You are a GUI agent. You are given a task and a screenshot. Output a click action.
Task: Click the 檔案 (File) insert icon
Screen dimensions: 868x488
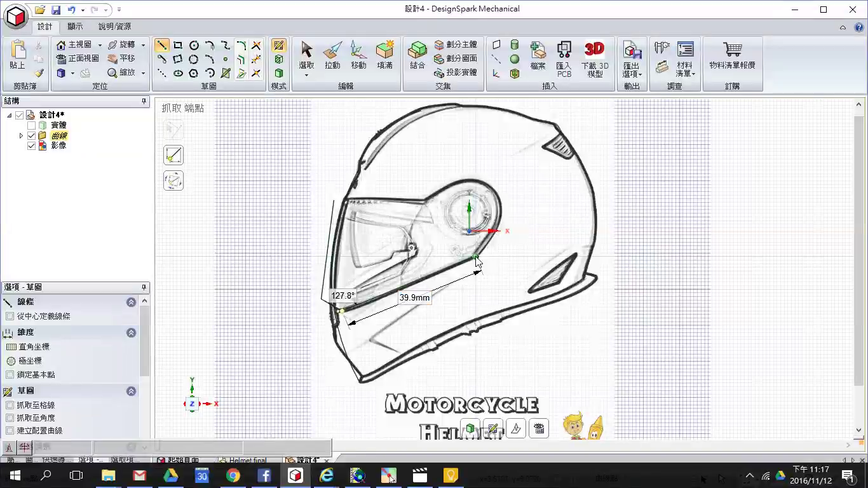pos(538,55)
